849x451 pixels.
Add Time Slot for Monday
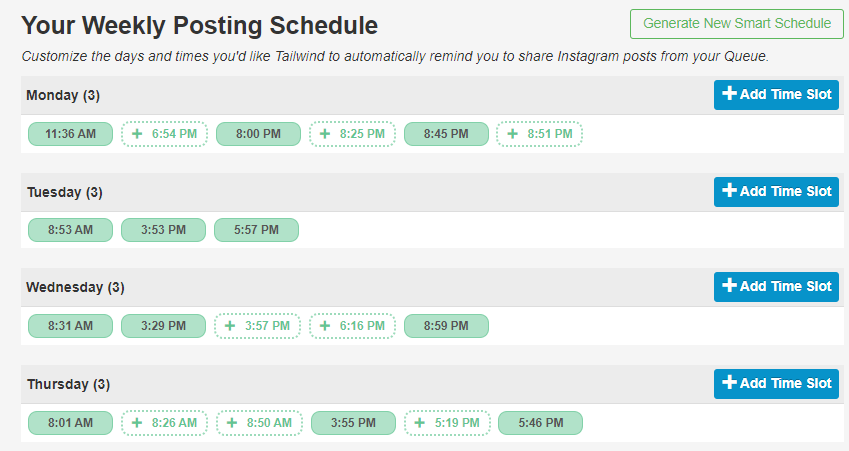776,95
